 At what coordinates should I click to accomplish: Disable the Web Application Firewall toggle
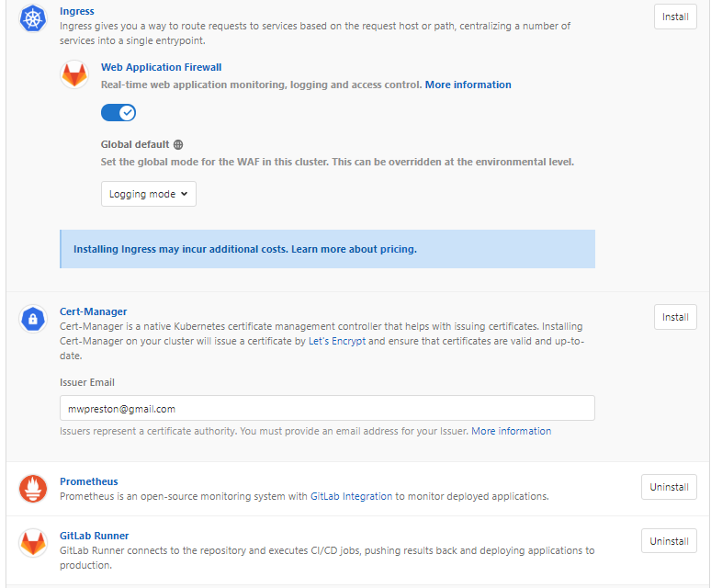tap(118, 112)
